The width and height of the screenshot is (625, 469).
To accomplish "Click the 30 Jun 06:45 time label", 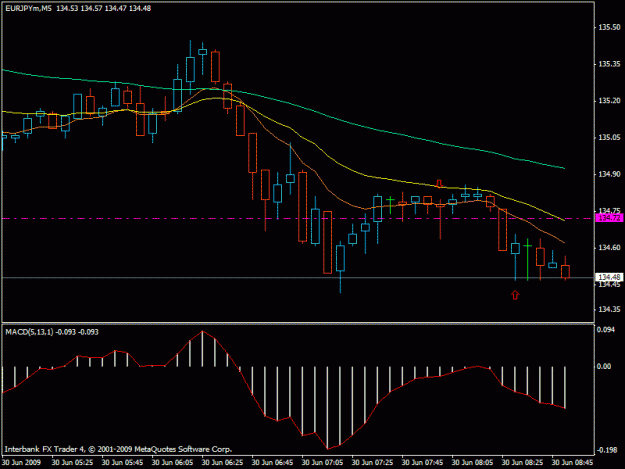I will click(x=272, y=463).
